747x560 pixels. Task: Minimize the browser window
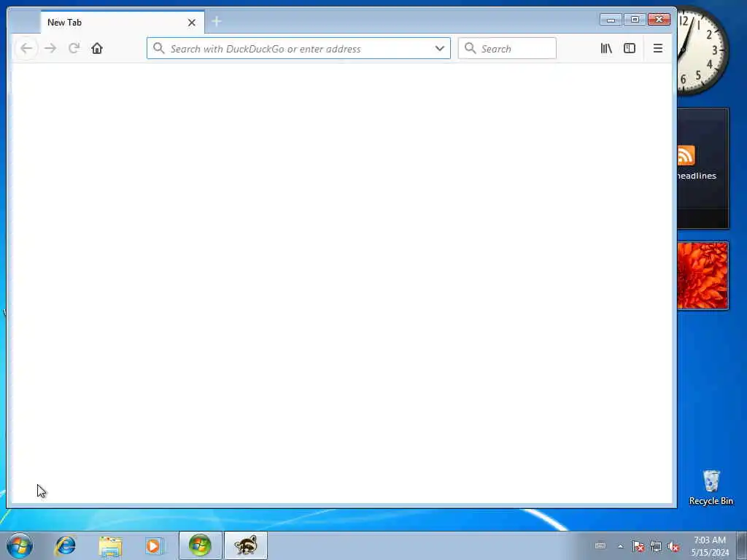(x=611, y=20)
